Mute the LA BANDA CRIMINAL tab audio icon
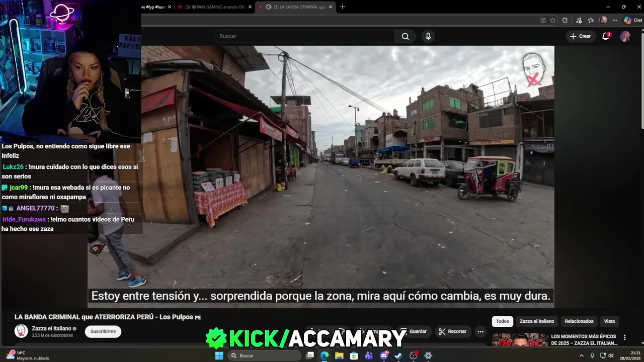The image size is (644, 362). pos(268,7)
